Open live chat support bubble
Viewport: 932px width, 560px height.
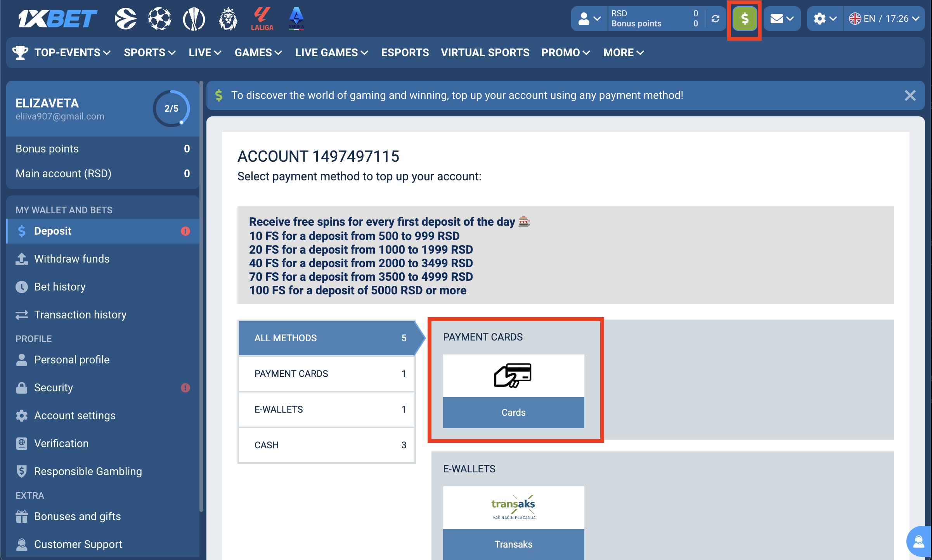[918, 541]
